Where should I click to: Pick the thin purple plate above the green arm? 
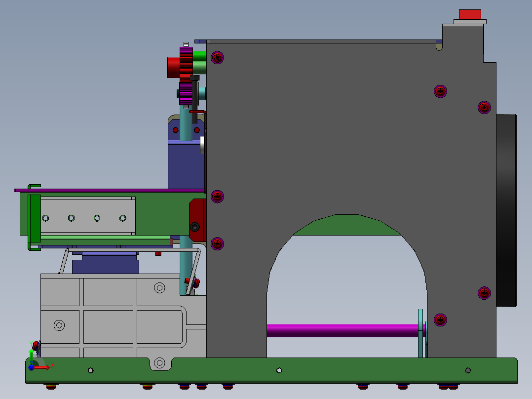[110, 191]
